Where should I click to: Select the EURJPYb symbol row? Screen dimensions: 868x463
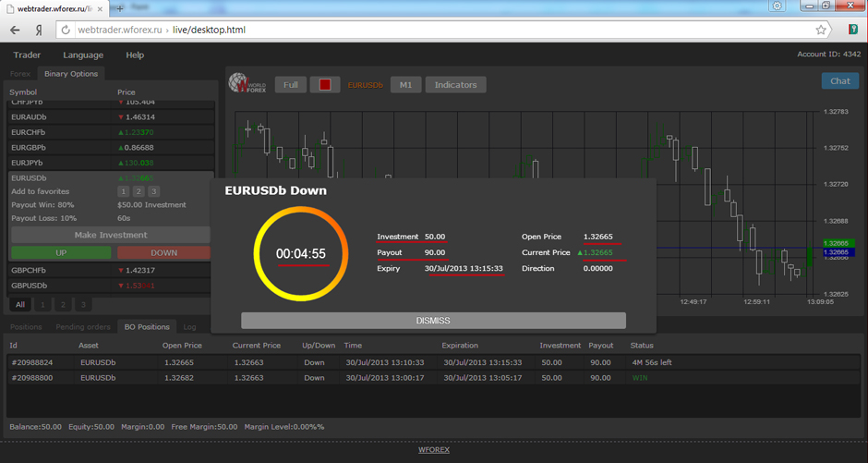click(112, 163)
